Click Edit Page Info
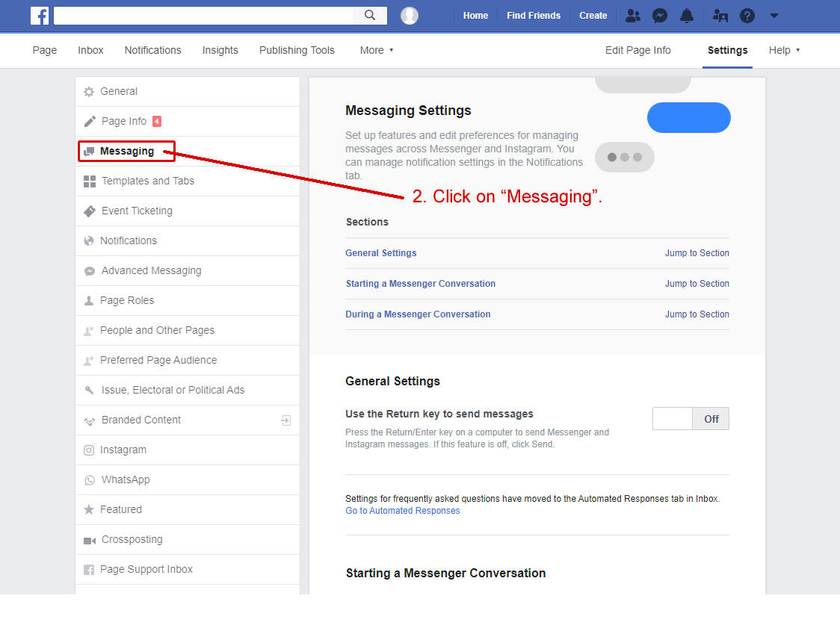 point(638,50)
